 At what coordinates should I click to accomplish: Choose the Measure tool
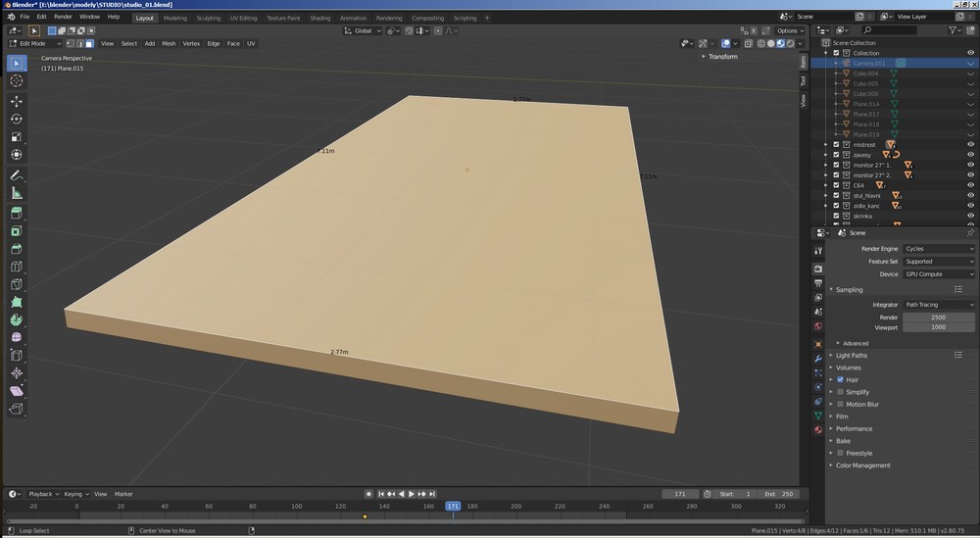click(x=17, y=193)
